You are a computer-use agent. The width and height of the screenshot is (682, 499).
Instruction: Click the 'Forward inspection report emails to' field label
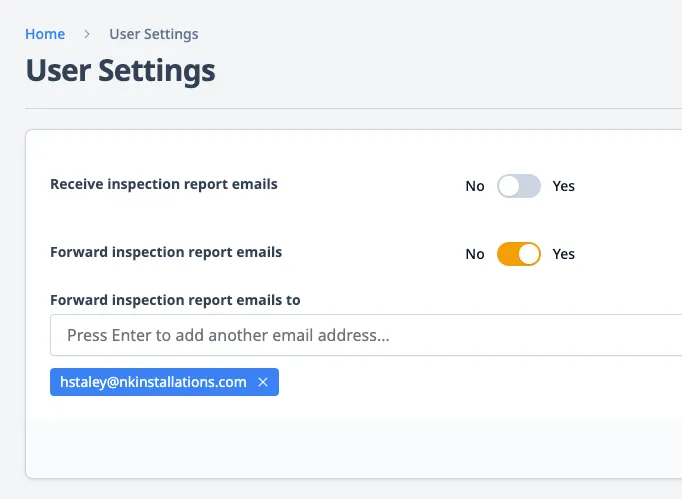pyautogui.click(x=175, y=300)
